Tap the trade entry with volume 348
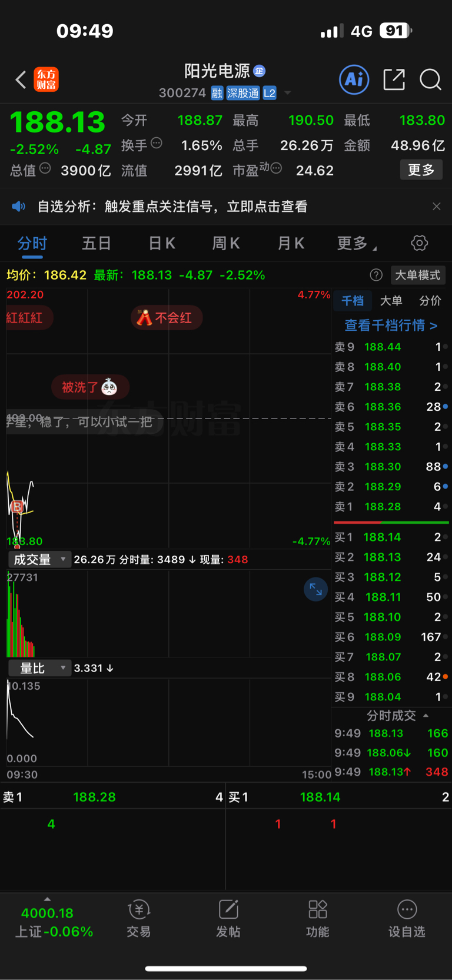The height and width of the screenshot is (980, 452). coord(391,772)
